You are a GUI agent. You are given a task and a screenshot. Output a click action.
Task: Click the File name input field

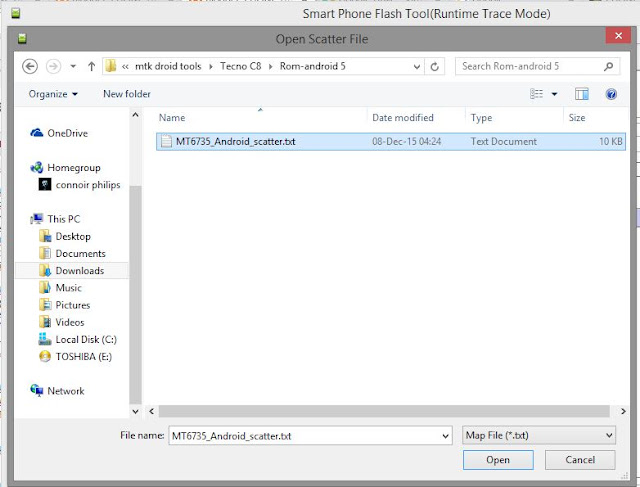point(304,436)
